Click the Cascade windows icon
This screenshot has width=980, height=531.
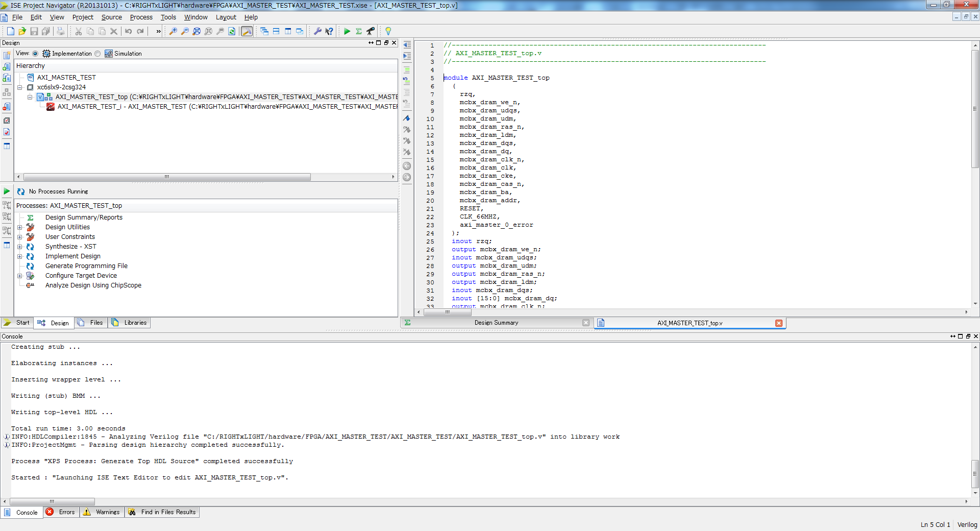[264, 31]
